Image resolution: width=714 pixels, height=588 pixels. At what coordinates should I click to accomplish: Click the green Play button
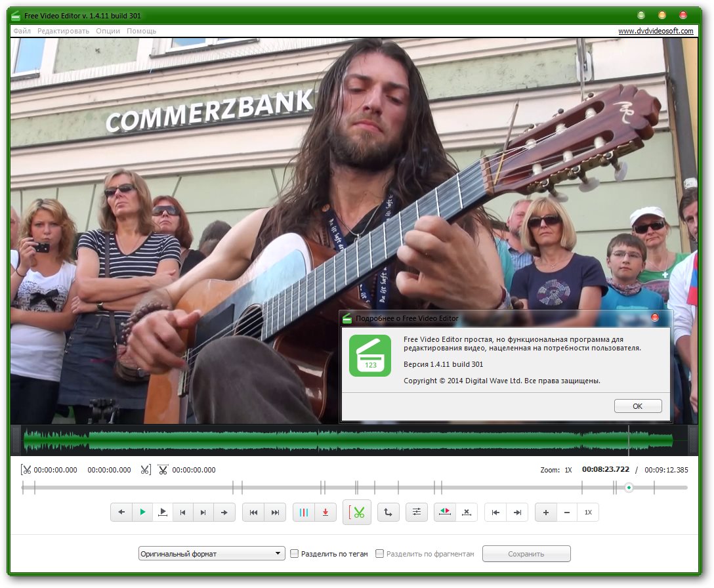click(142, 513)
